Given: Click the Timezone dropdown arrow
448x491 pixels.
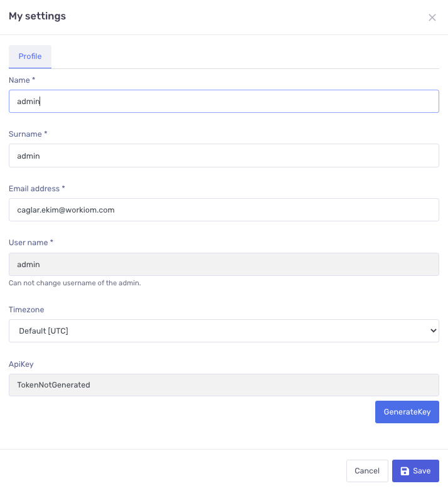Looking at the screenshot, I should coord(432,330).
